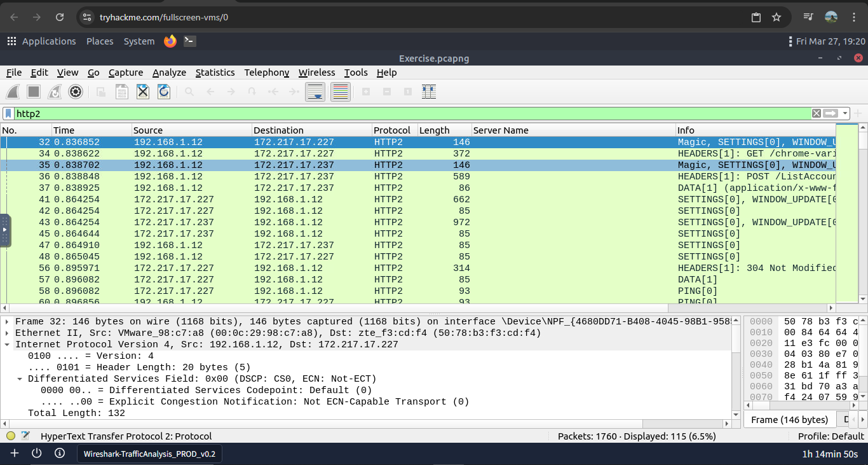The image size is (868, 465).
Task: Open the display filter history dropdown
Action: pyautogui.click(x=845, y=113)
